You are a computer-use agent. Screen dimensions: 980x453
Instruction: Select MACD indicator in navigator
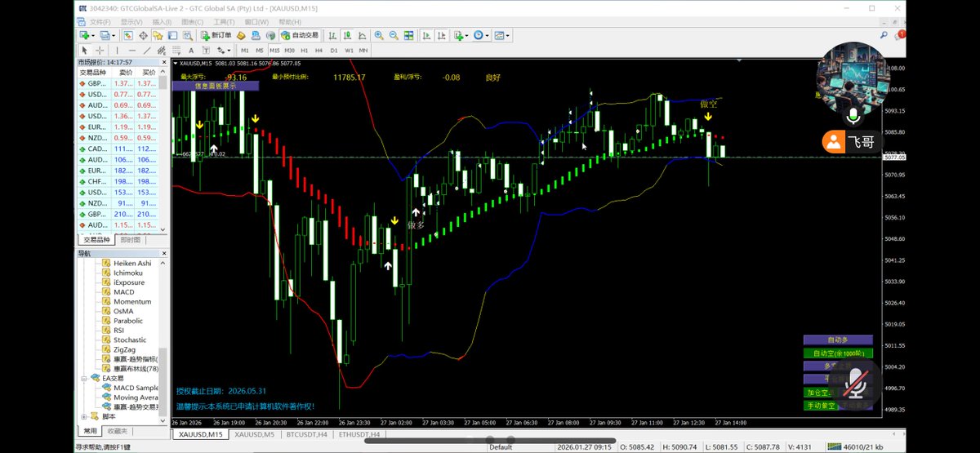pyautogui.click(x=124, y=292)
